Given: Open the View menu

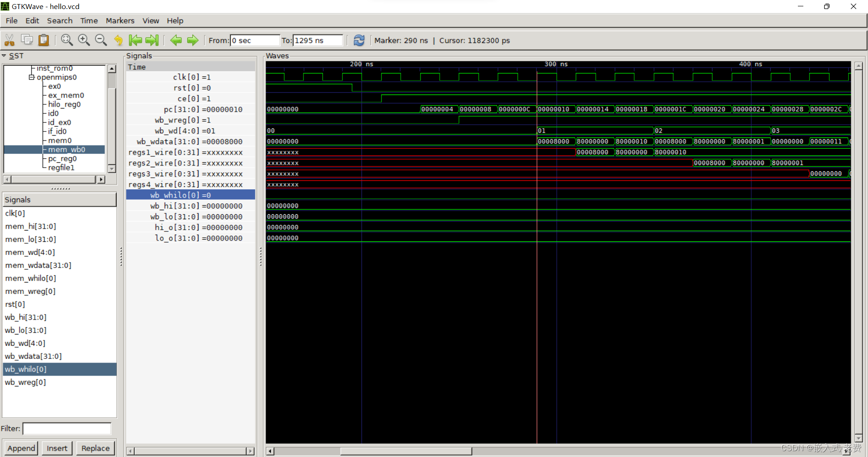Looking at the screenshot, I should click(x=151, y=21).
